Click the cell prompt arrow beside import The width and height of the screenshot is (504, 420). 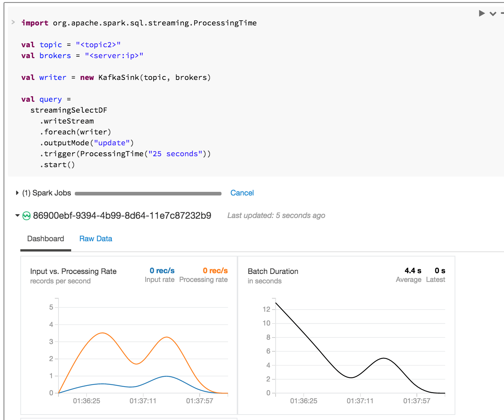point(13,22)
